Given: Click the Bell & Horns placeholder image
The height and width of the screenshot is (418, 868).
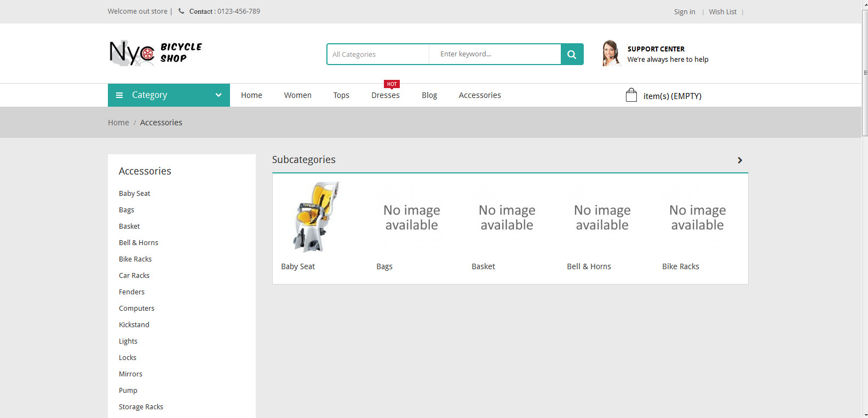Looking at the screenshot, I should [x=602, y=217].
